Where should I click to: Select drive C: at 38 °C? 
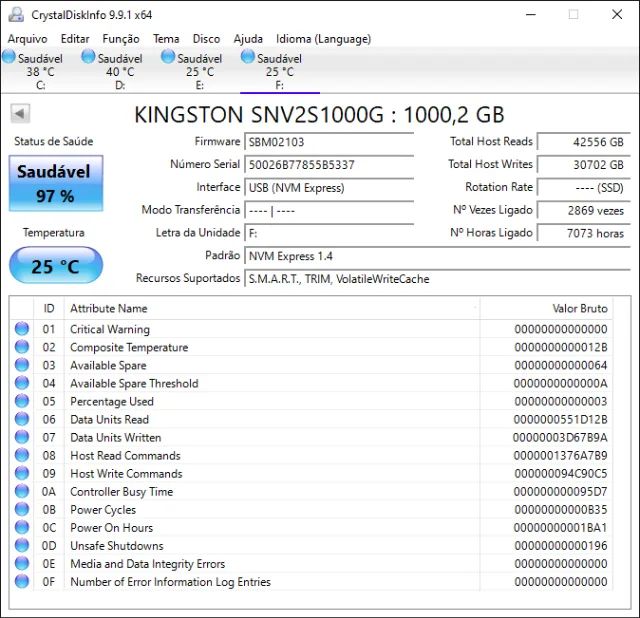pos(40,71)
